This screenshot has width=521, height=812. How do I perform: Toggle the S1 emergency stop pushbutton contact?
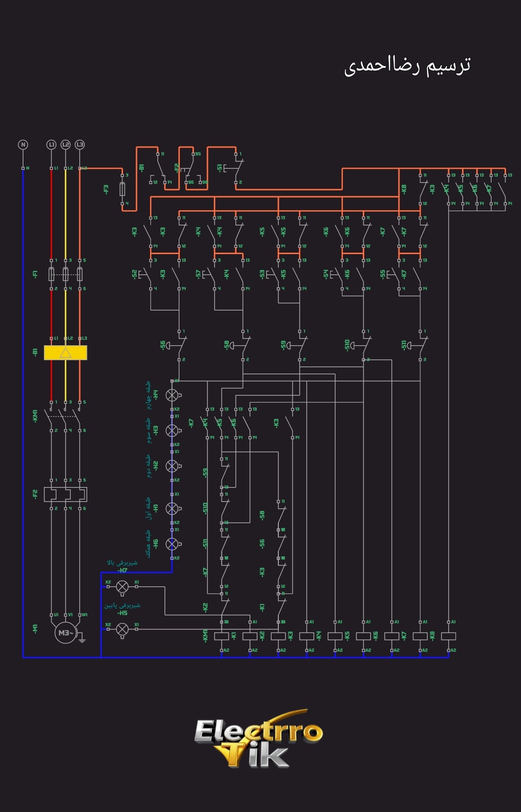tap(236, 168)
